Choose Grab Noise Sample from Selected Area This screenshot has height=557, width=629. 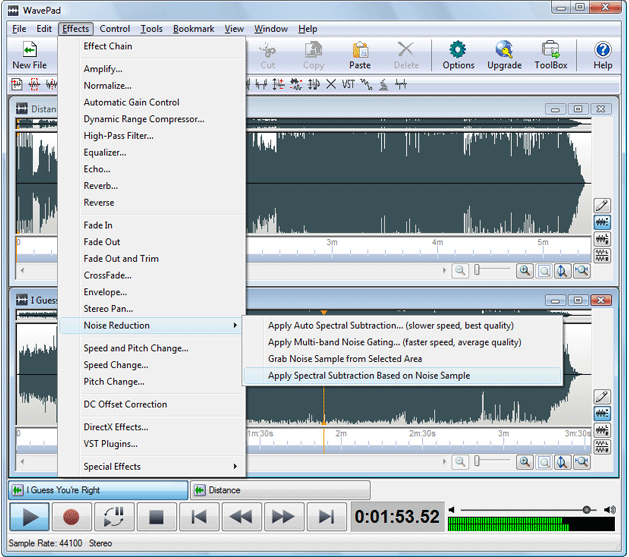point(344,359)
